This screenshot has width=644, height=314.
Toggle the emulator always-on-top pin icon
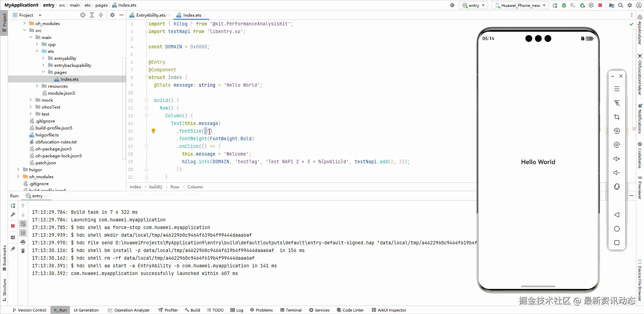[617, 103]
